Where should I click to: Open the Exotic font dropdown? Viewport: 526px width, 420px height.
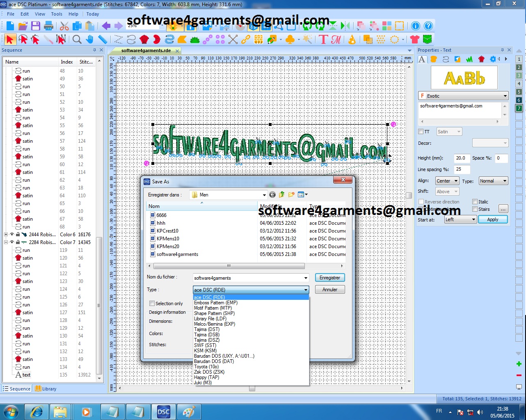click(x=463, y=96)
